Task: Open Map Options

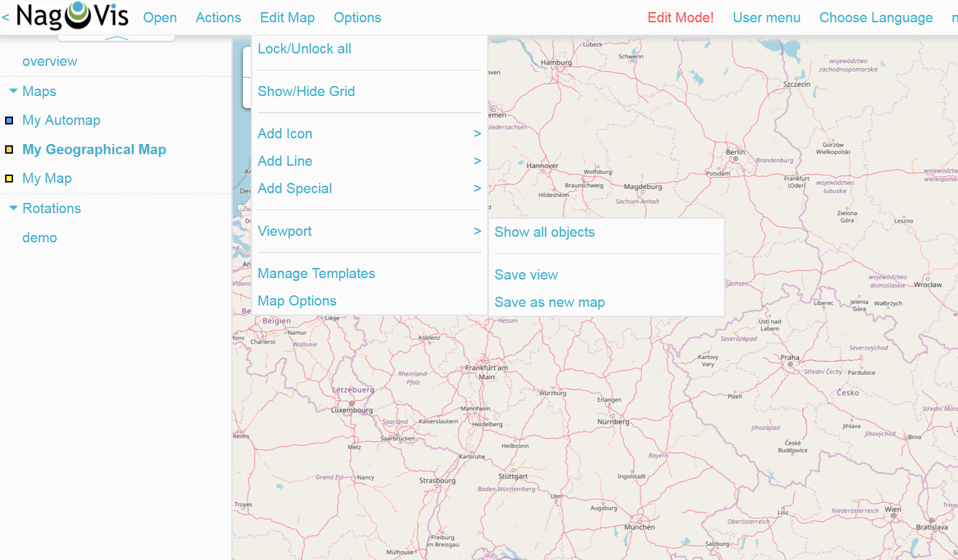Action: 297,301
